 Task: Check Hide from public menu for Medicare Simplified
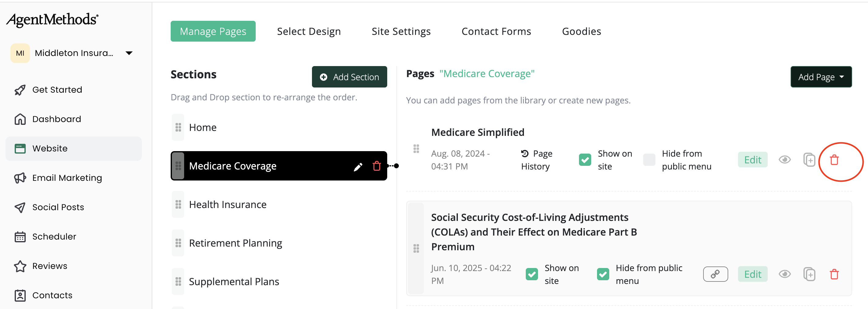pyautogui.click(x=649, y=160)
